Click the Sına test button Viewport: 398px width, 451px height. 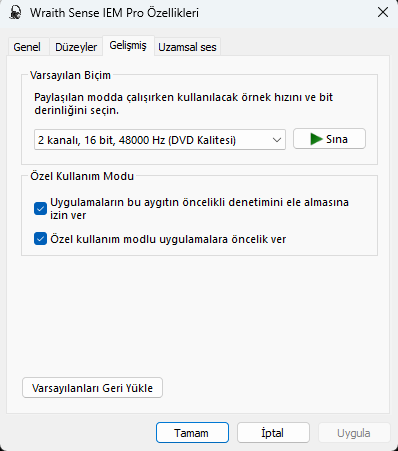(329, 139)
